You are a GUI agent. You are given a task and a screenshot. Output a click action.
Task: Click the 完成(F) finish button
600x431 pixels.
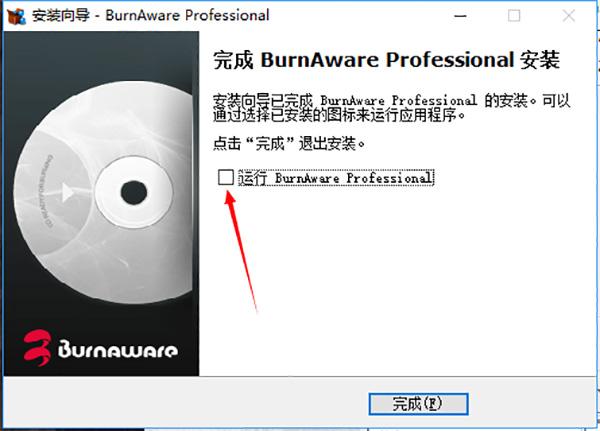pyautogui.click(x=418, y=404)
